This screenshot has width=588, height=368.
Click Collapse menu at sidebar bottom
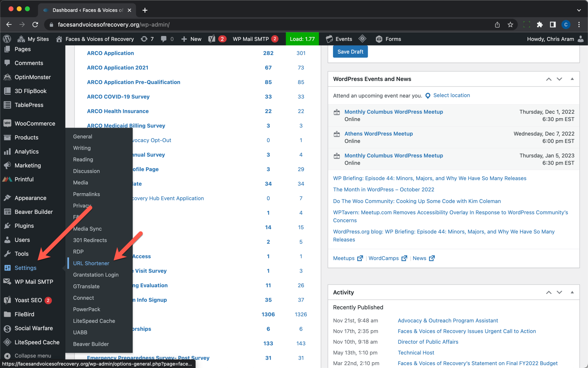pos(32,356)
